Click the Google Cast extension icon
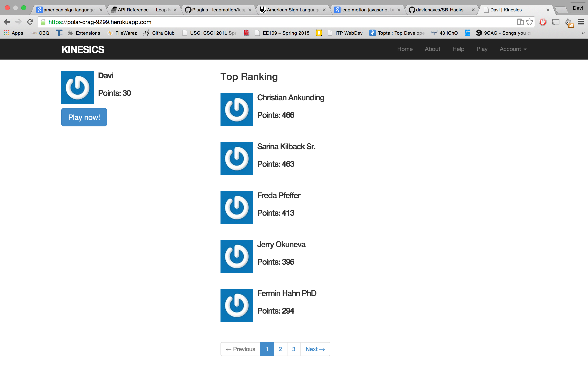This screenshot has width=588, height=367. click(556, 22)
